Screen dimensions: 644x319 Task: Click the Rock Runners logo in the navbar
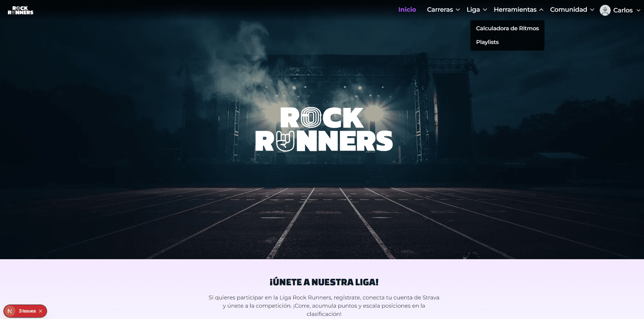21,10
